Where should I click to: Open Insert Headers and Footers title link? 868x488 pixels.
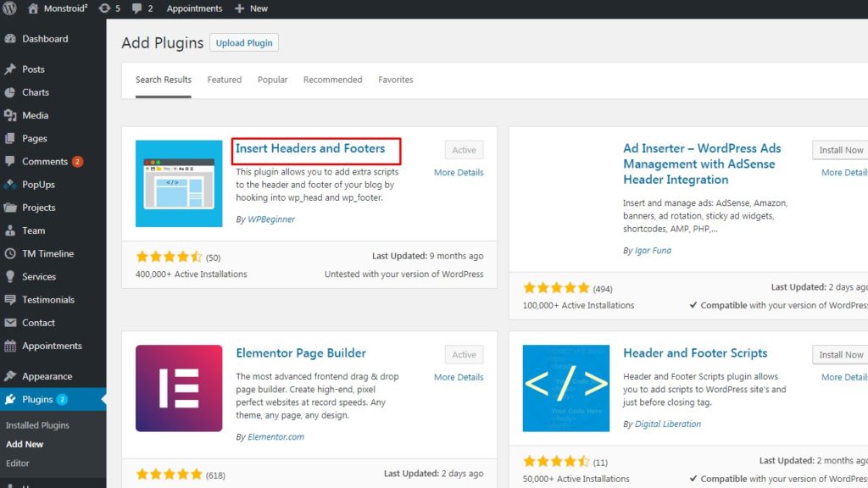click(310, 148)
